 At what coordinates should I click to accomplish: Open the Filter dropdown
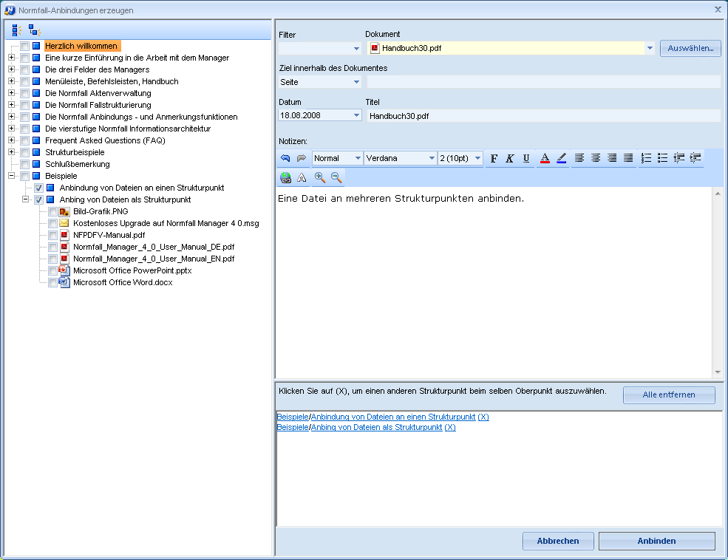pyautogui.click(x=356, y=49)
